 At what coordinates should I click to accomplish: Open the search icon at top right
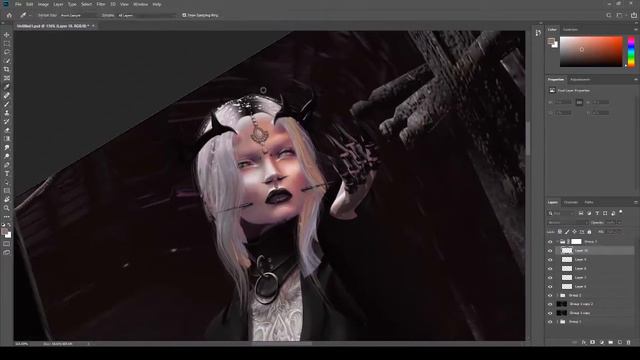click(x=609, y=15)
